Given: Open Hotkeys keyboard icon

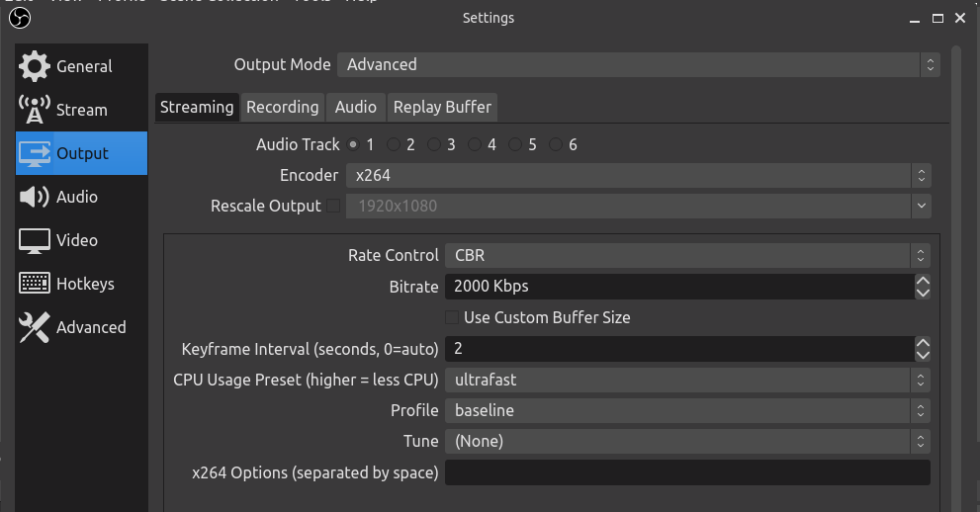Looking at the screenshot, I should coord(35,284).
